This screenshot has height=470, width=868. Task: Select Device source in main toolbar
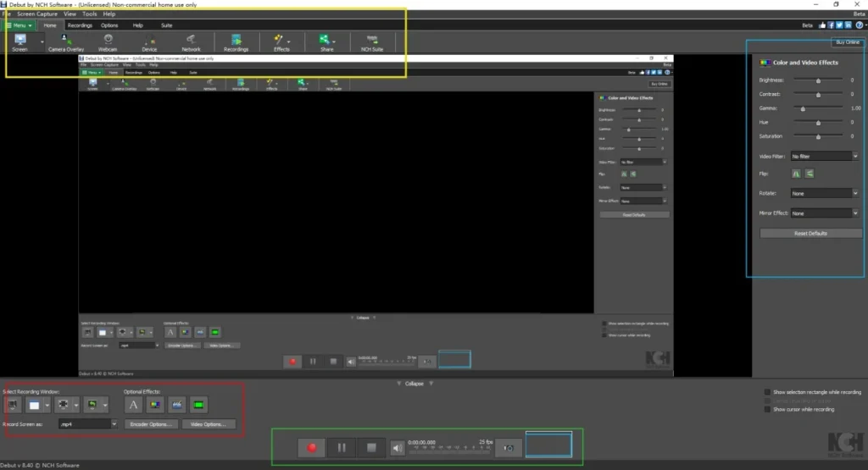coord(149,42)
